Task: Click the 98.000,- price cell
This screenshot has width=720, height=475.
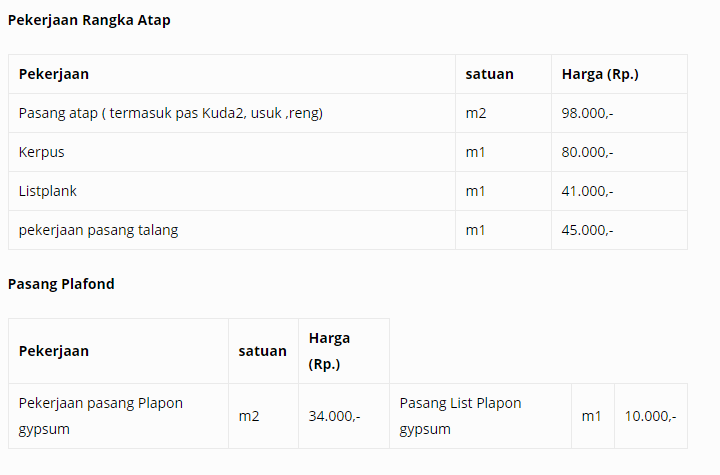Action: [x=587, y=113]
